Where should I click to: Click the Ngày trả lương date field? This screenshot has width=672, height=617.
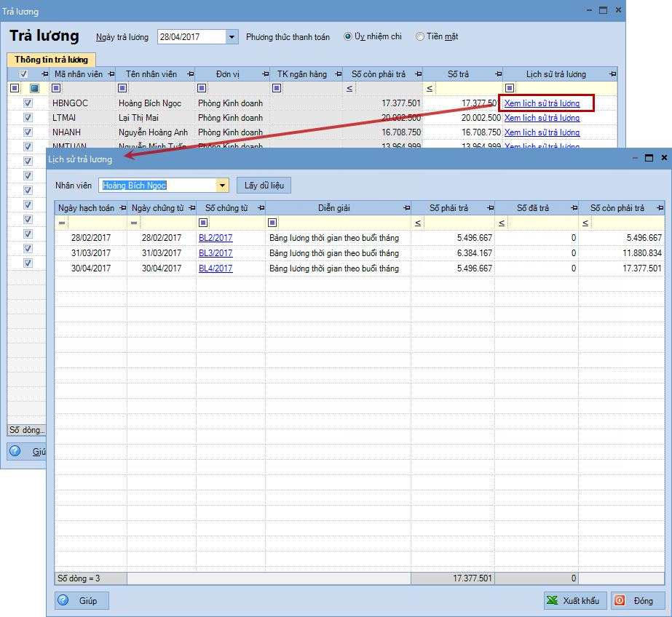coord(192,37)
